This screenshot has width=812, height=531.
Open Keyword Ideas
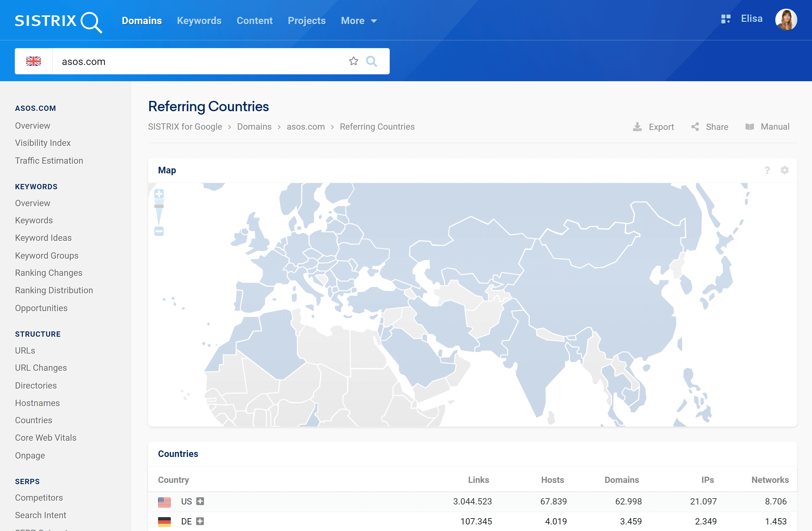tap(43, 238)
